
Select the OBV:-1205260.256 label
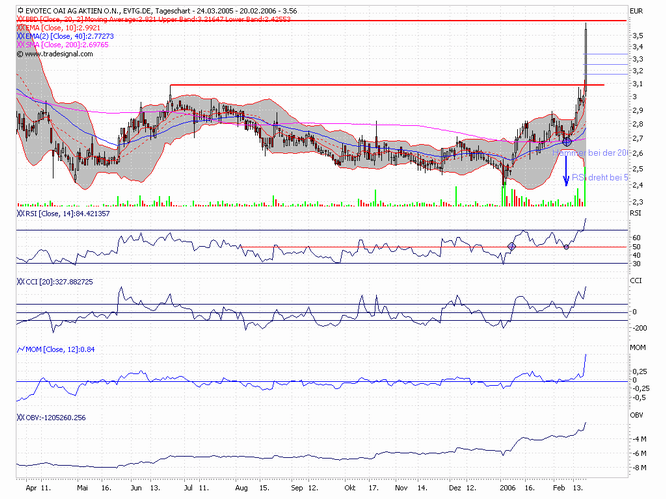56,418
